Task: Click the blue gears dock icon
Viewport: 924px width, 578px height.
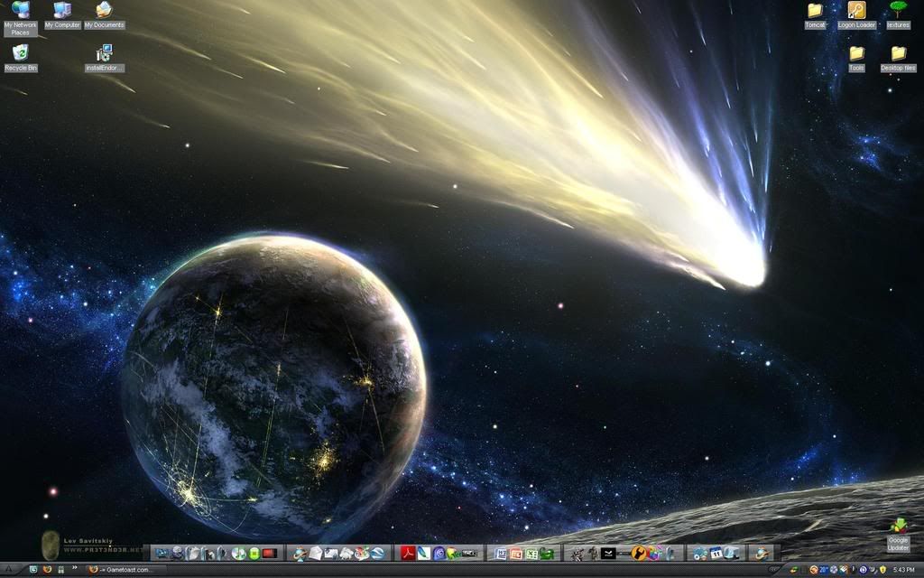Action: (699, 554)
